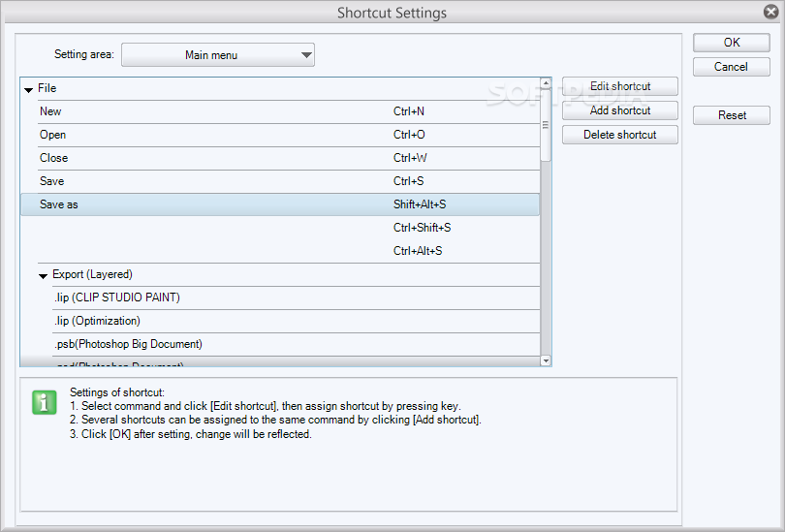The image size is (785, 532).
Task: Collapse the Export (Layered) group
Action: 43,276
